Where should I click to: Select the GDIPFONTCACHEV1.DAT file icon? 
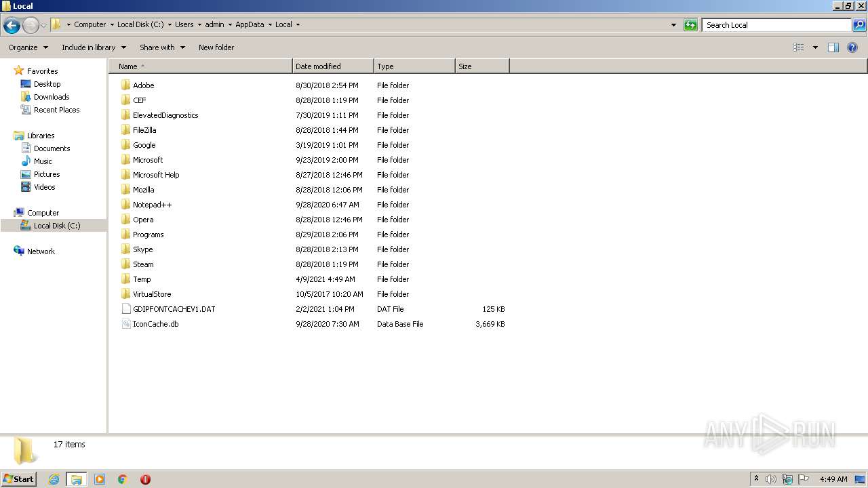click(x=125, y=309)
